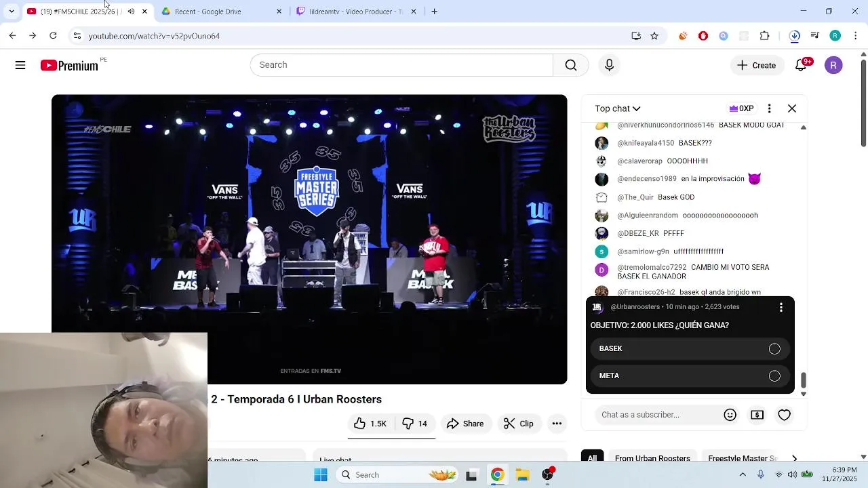Open media controls playlist icon
This screenshot has width=868, height=488.
point(815,36)
